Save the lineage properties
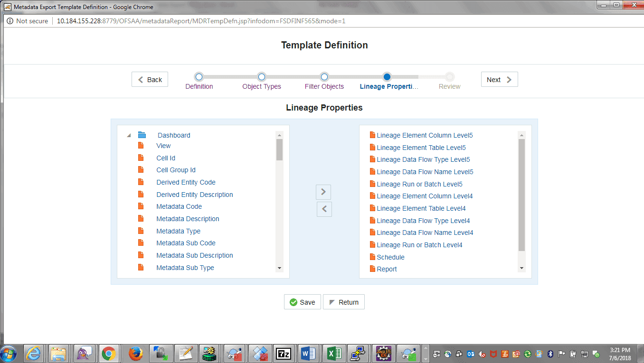Image resolution: width=644 pixels, height=363 pixels. [x=302, y=301]
